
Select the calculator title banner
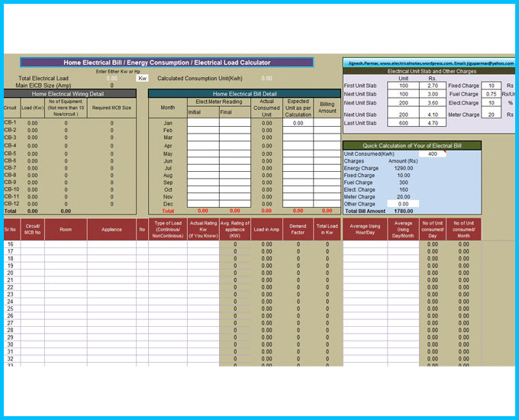coord(166,63)
